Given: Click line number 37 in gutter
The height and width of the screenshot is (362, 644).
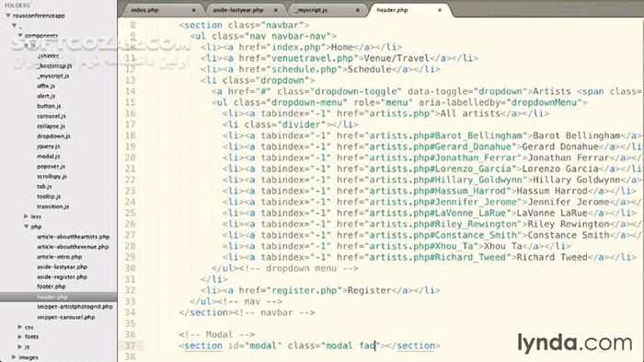Looking at the screenshot, I should pos(131,345).
